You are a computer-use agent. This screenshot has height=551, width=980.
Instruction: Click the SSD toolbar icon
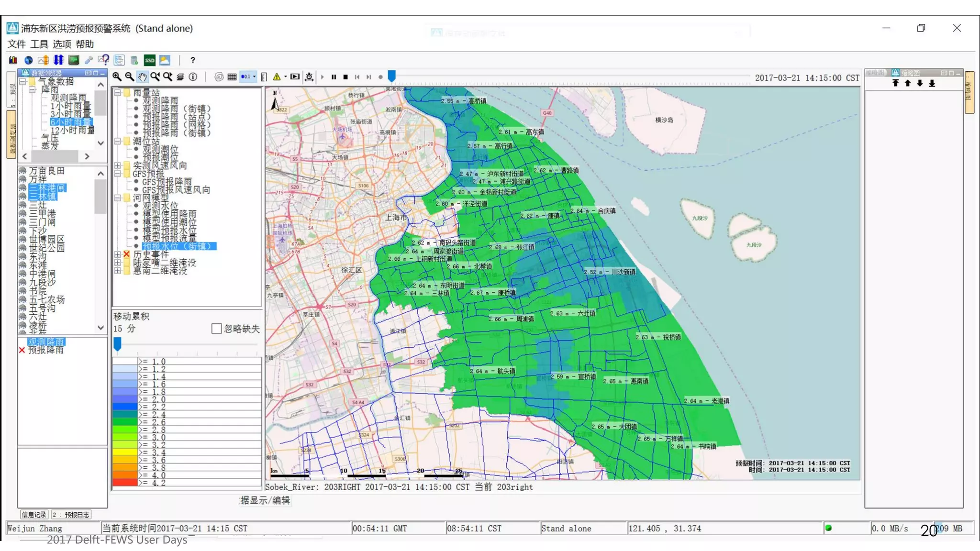[150, 60]
